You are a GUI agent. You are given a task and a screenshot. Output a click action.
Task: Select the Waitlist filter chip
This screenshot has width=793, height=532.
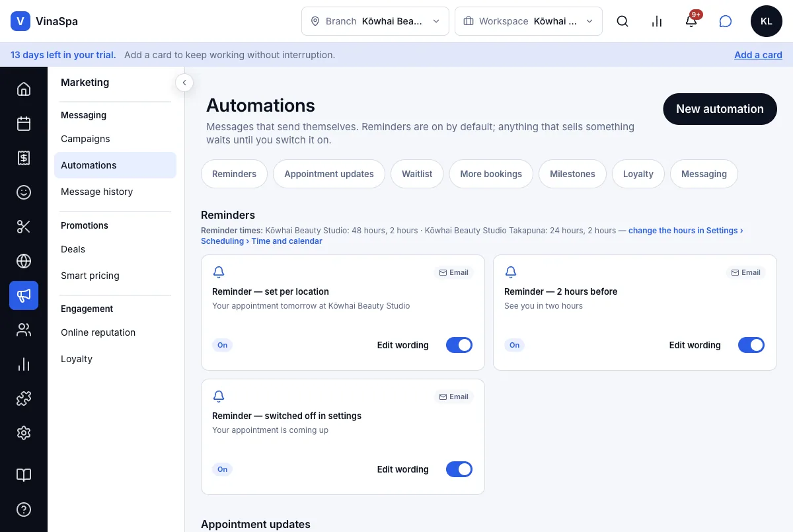tap(417, 174)
